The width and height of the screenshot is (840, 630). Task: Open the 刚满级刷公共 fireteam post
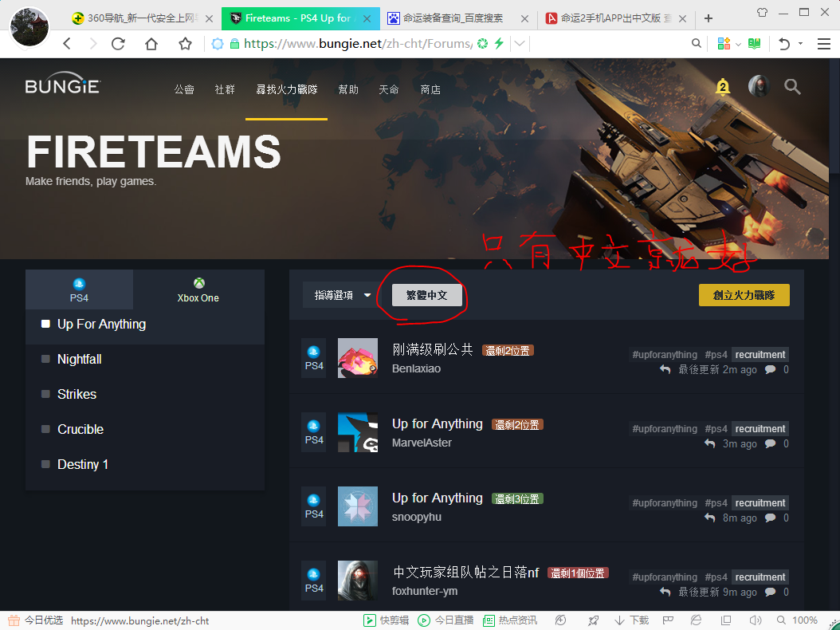tap(433, 350)
